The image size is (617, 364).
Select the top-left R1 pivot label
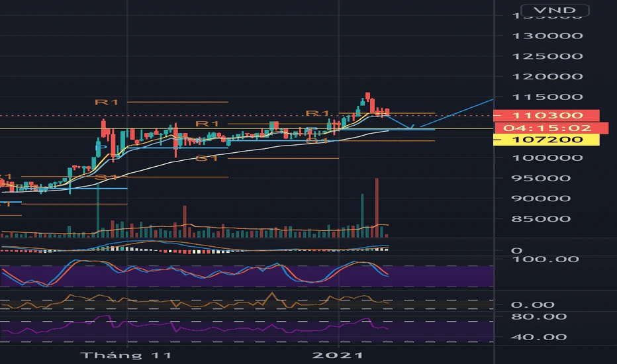click(106, 102)
